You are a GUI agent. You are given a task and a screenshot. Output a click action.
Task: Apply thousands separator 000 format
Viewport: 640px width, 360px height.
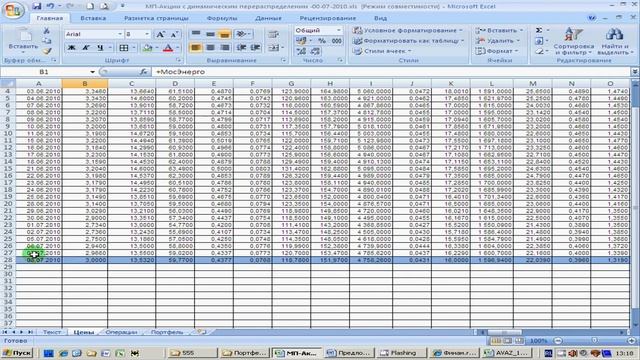click(x=336, y=41)
